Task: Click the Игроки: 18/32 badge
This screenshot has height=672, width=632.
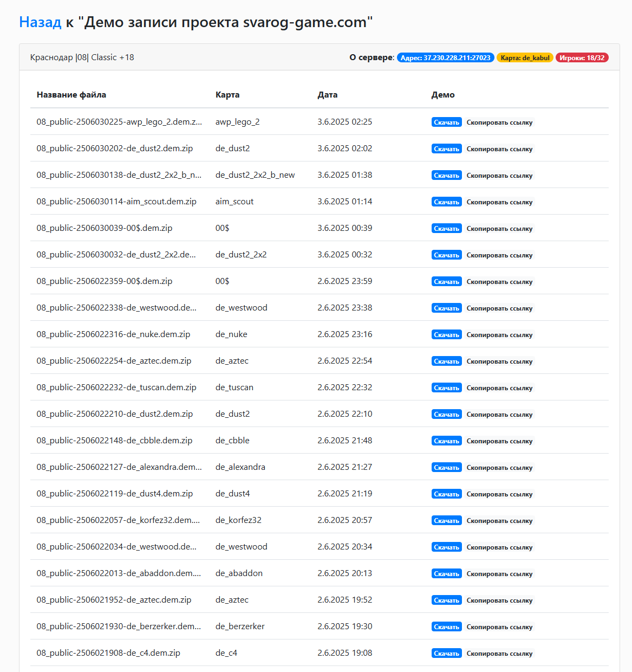Action: click(x=582, y=57)
